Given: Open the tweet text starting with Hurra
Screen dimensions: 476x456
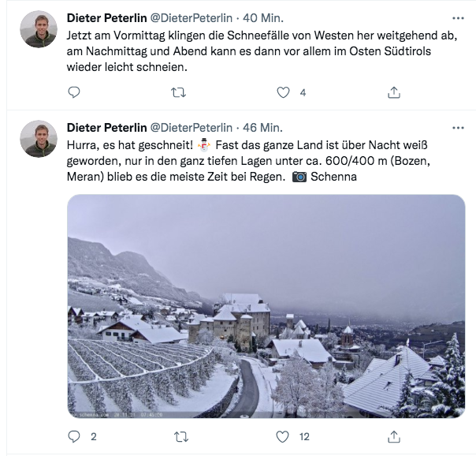Looking at the screenshot, I should point(248,161).
